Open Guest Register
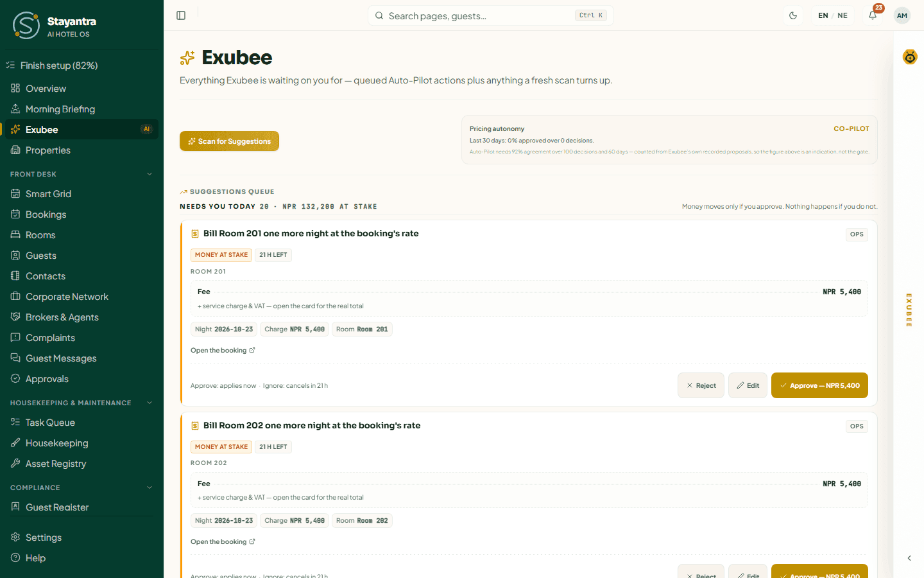This screenshot has height=578, width=924. point(81,507)
